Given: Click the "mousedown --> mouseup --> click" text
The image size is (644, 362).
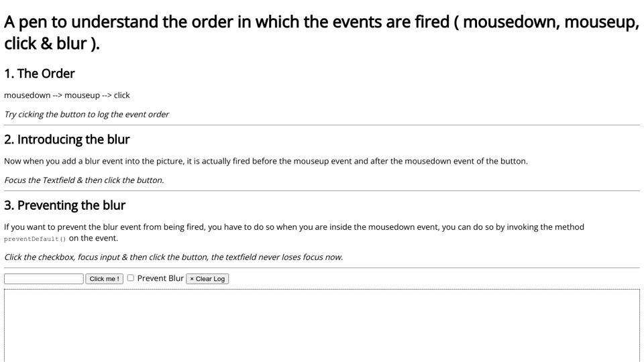Looking at the screenshot, I should (67, 95).
